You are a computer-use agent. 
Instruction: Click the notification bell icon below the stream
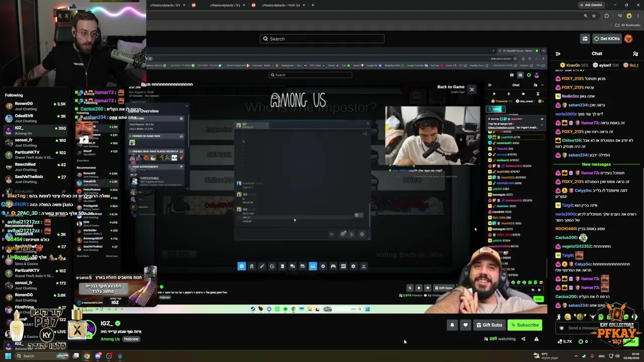tap(452, 325)
